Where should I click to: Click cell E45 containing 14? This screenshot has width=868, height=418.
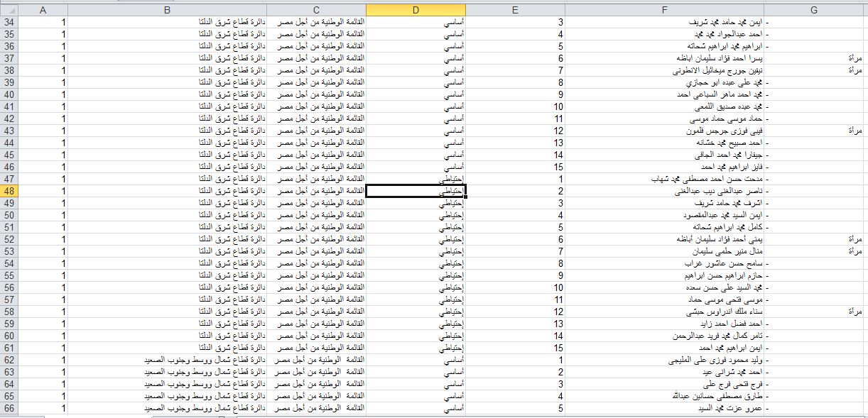pyautogui.click(x=515, y=155)
